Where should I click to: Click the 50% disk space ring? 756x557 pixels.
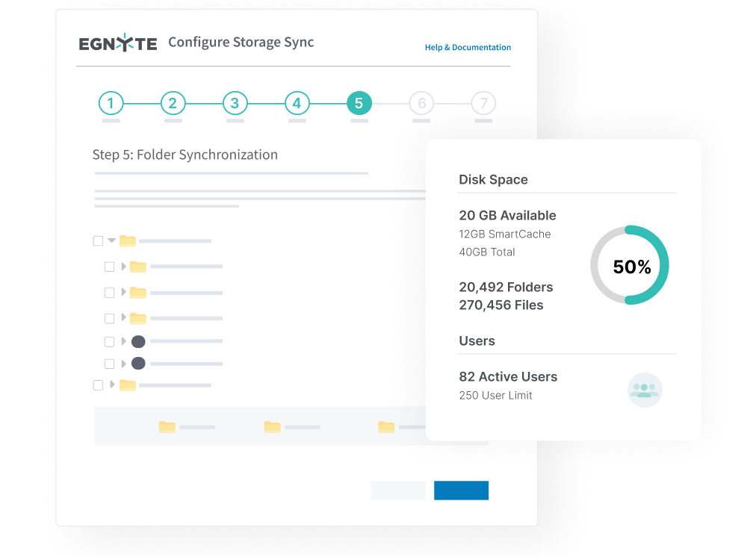(630, 264)
